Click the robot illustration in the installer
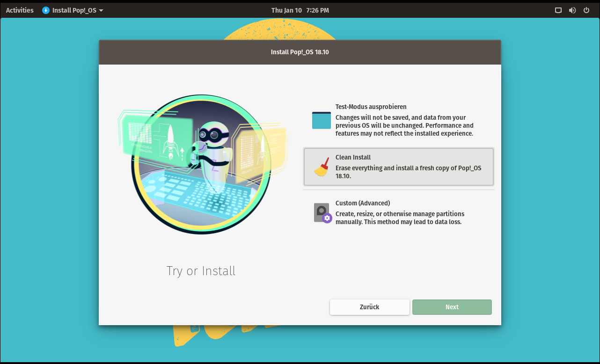The height and width of the screenshot is (364, 600). (201, 164)
